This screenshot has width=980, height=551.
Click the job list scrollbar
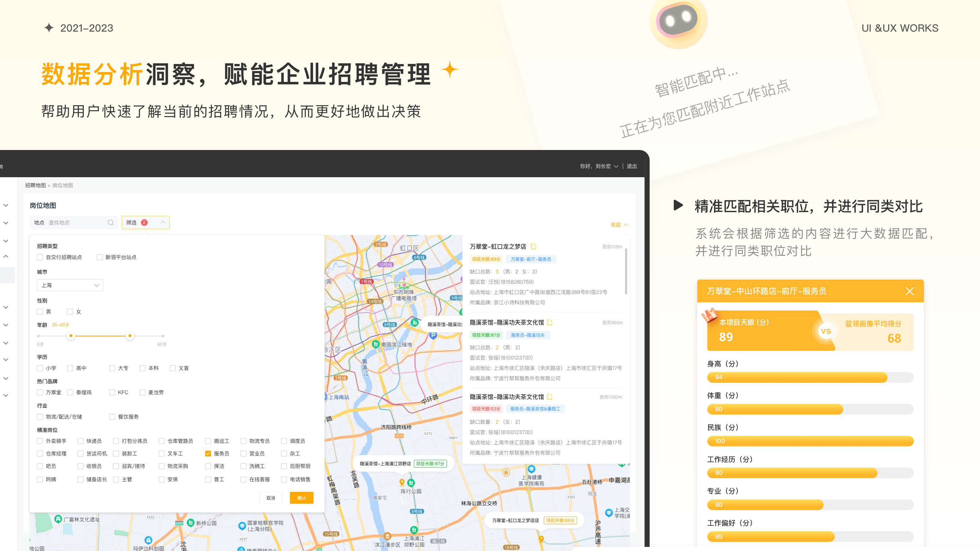point(626,271)
